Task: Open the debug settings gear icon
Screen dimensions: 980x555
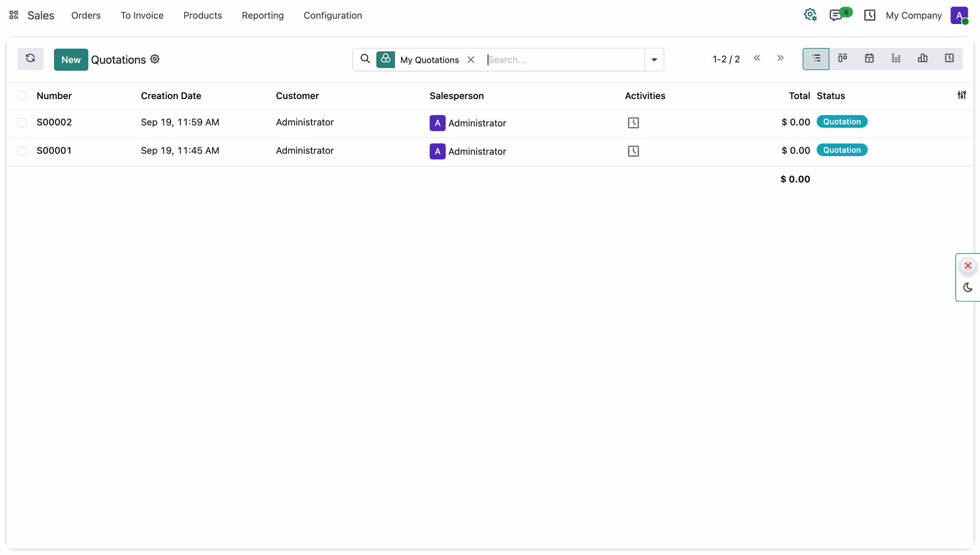Action: [810, 15]
